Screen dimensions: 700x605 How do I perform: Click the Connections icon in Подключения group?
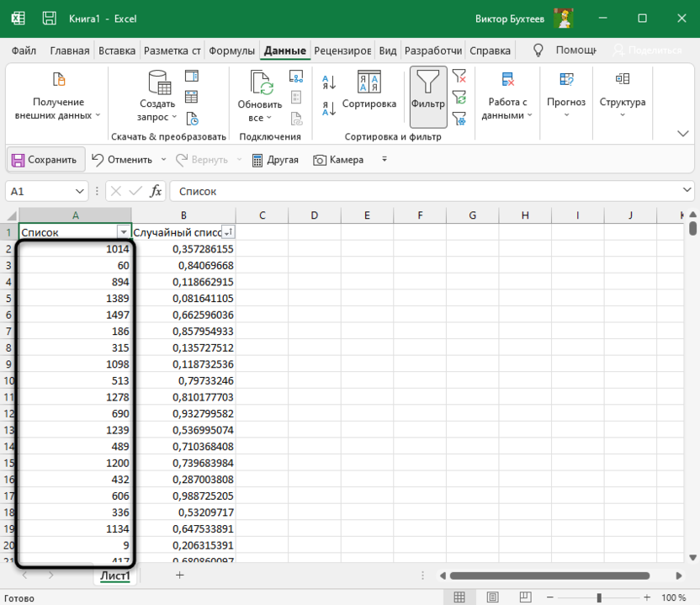[x=296, y=77]
